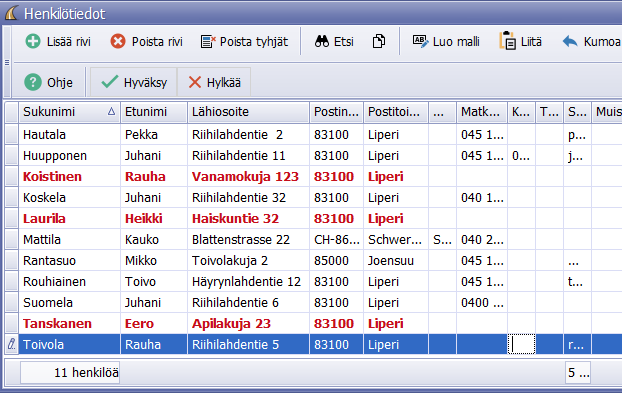Click address cell 'Häyrynlahdentie 12'
The image size is (622, 393).
click(x=248, y=282)
